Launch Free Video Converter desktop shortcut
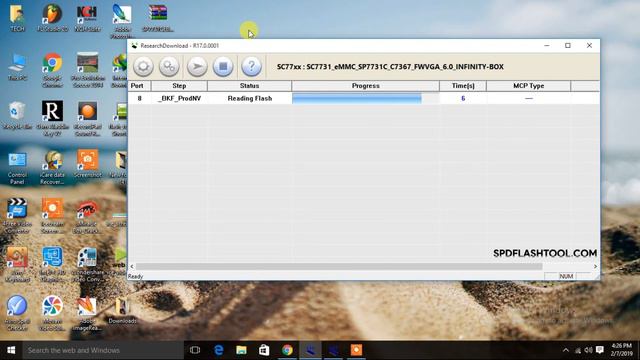This screenshot has width=640, height=360. [17, 216]
